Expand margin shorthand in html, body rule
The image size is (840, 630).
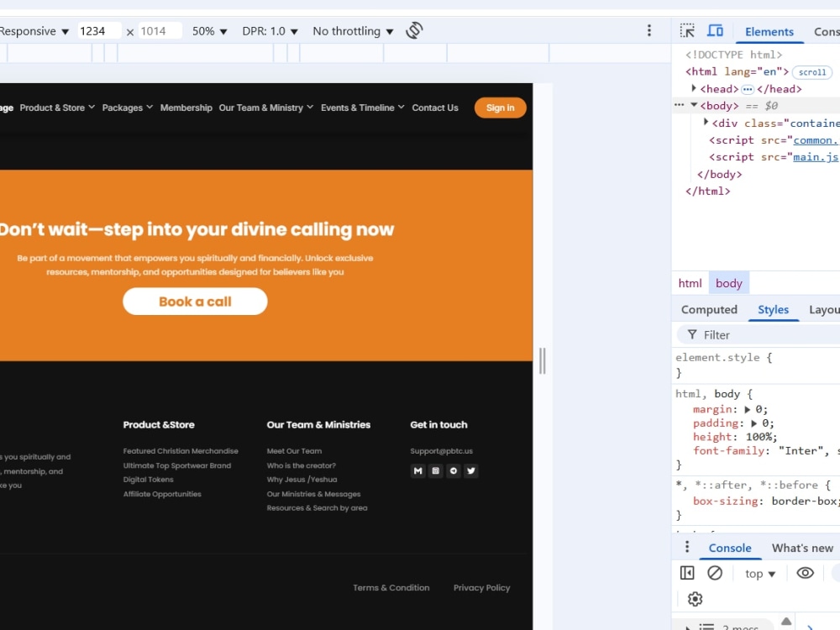pyautogui.click(x=748, y=409)
